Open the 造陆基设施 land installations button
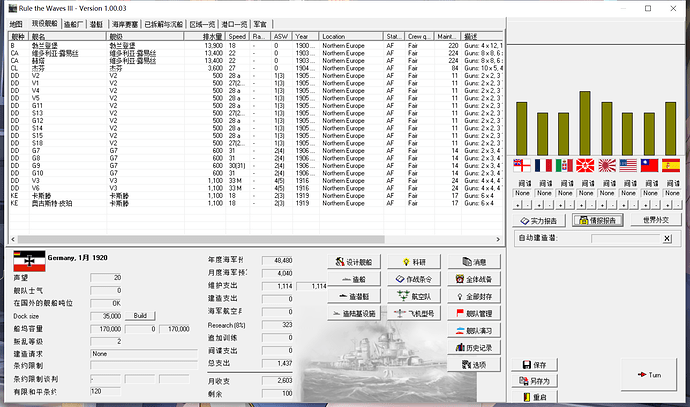This screenshot has width=690, height=407. point(354,313)
